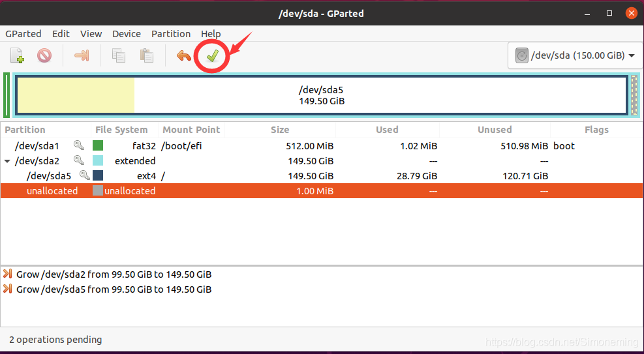The width and height of the screenshot is (644, 354).
Task: Select the Grow /dev/sda5 pending operation
Action: coord(114,289)
